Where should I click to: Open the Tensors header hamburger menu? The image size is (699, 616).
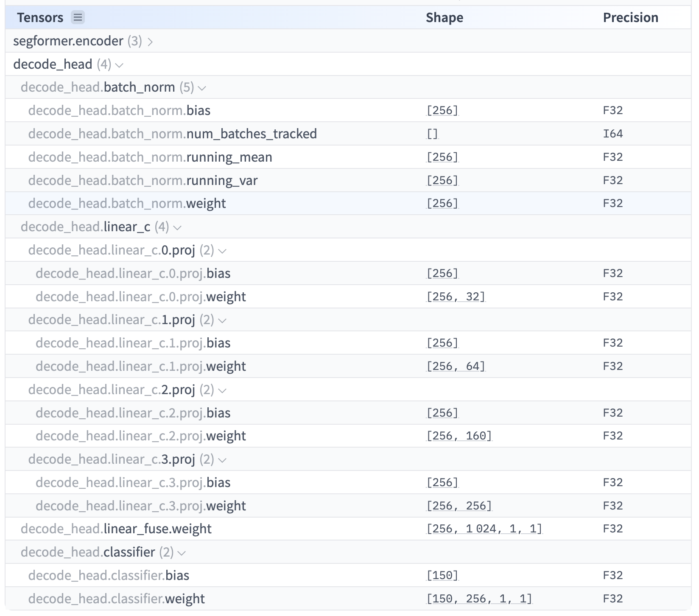78,18
